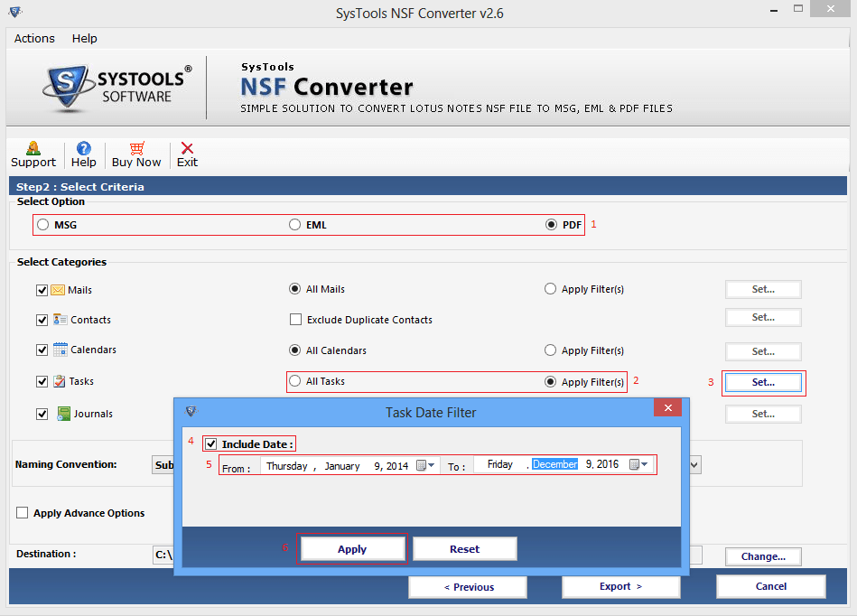Click the year 2014 in From date
The image size is (857, 616).
coord(397,466)
